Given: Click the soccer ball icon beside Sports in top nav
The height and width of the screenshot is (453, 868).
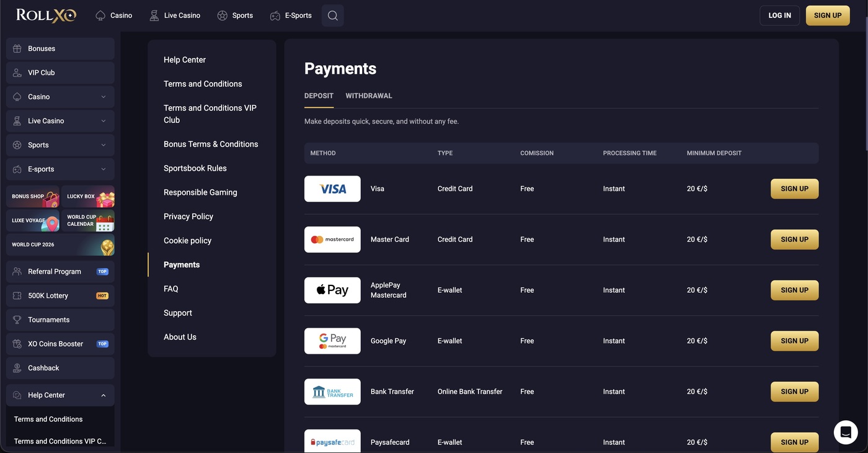Looking at the screenshot, I should (x=222, y=16).
